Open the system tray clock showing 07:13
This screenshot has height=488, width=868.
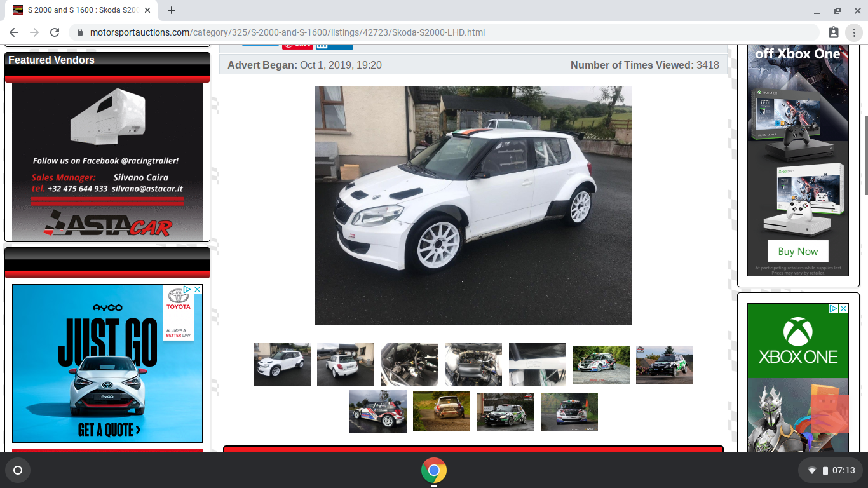point(843,471)
